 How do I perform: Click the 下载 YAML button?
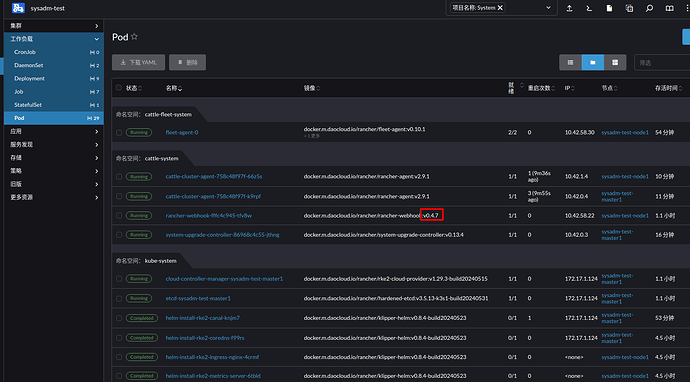[x=139, y=62]
